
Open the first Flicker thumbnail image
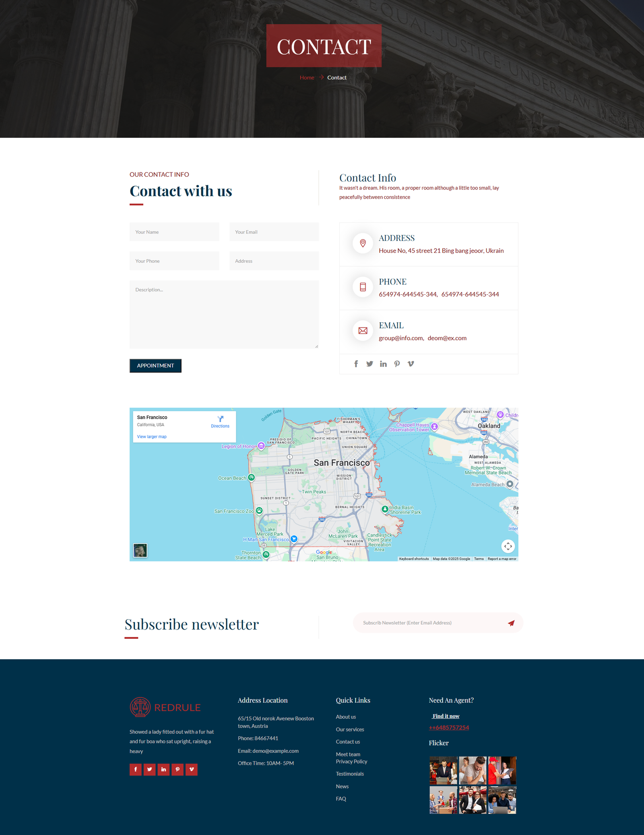pyautogui.click(x=443, y=770)
